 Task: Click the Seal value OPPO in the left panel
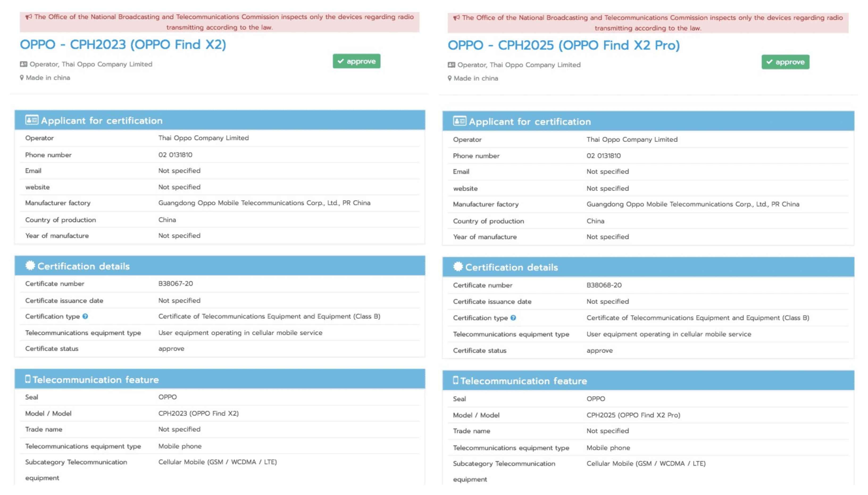click(168, 397)
